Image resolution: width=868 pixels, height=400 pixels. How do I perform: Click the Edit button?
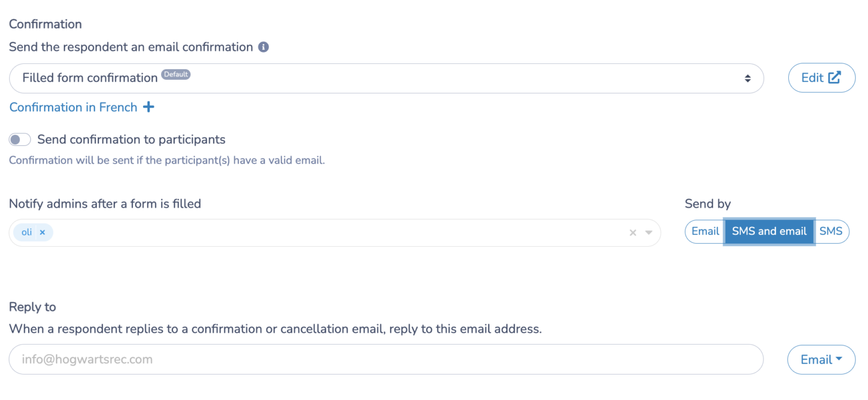(x=821, y=78)
